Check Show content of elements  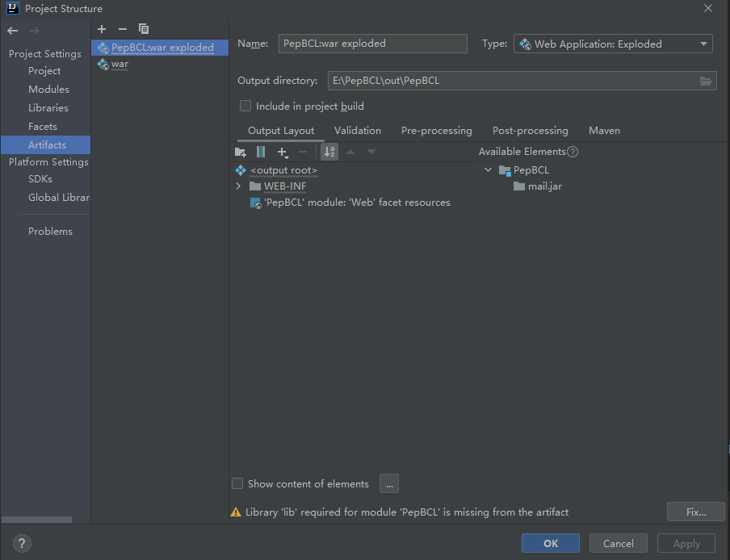pyautogui.click(x=237, y=483)
